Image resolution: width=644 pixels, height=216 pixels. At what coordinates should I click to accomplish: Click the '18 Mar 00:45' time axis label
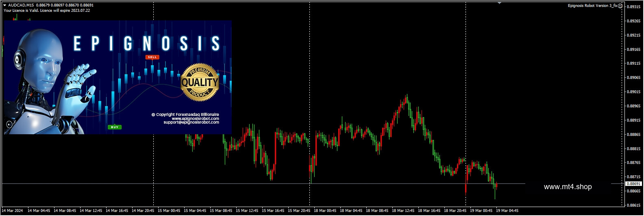pos(325,211)
